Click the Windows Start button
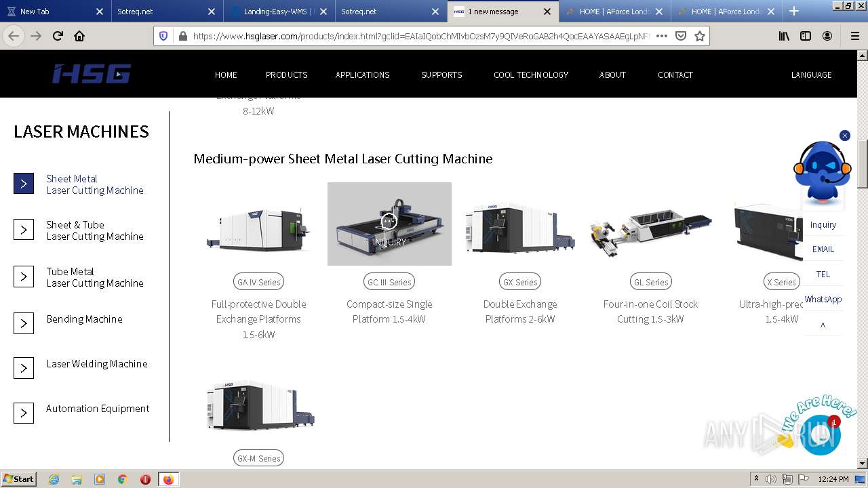Viewport: 868px width, 488px height. tap(18, 479)
